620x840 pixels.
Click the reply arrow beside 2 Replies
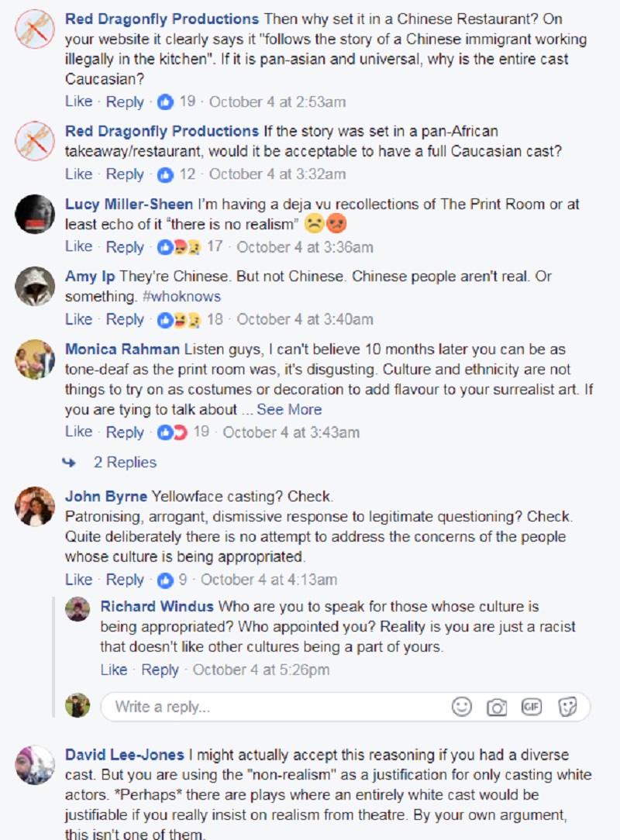point(69,463)
